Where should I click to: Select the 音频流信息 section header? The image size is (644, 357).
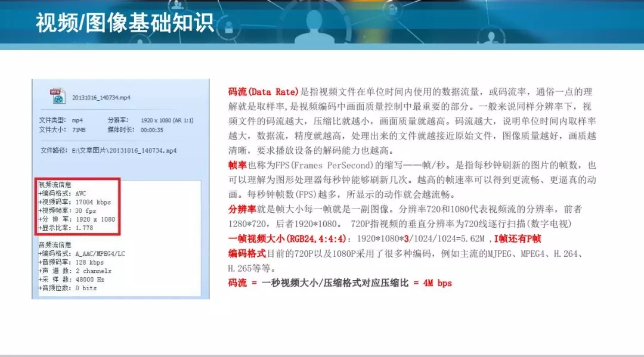tap(55, 245)
